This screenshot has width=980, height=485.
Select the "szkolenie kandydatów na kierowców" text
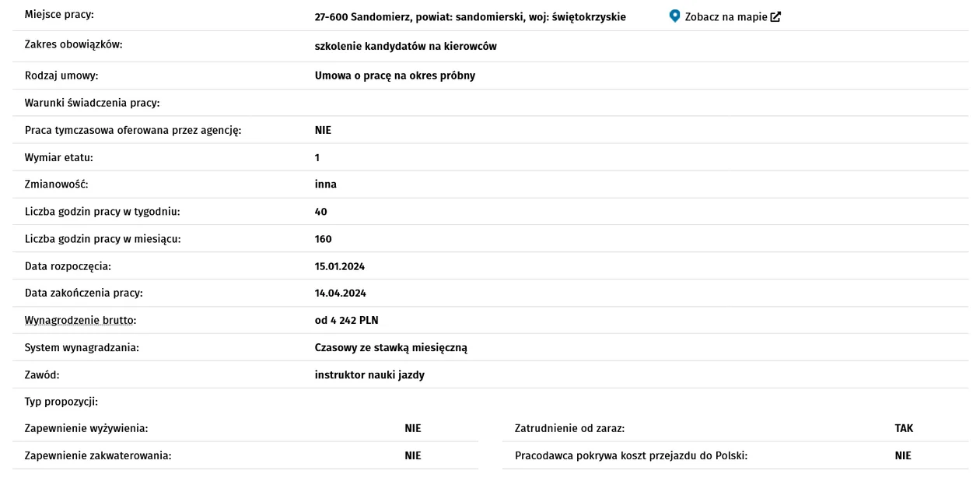pos(405,47)
